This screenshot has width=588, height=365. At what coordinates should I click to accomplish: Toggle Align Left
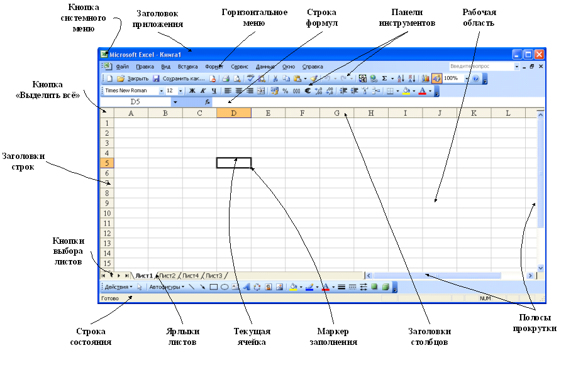(228, 90)
